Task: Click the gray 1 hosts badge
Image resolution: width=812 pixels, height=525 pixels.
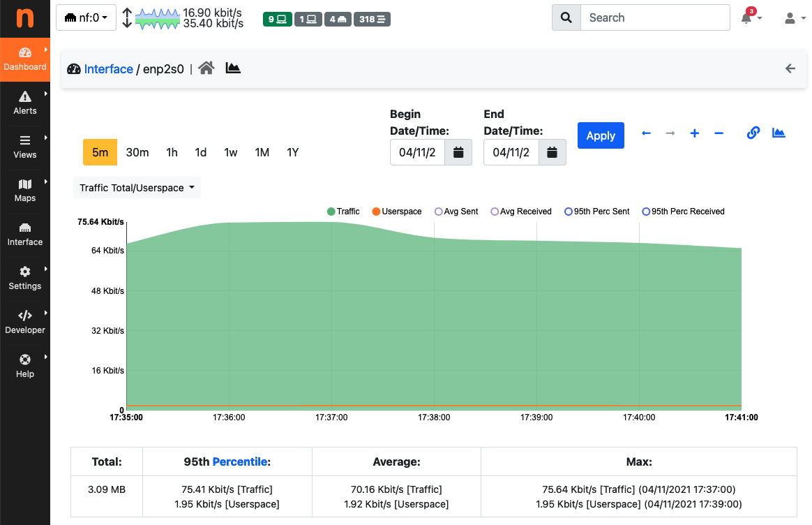Action: [x=308, y=19]
